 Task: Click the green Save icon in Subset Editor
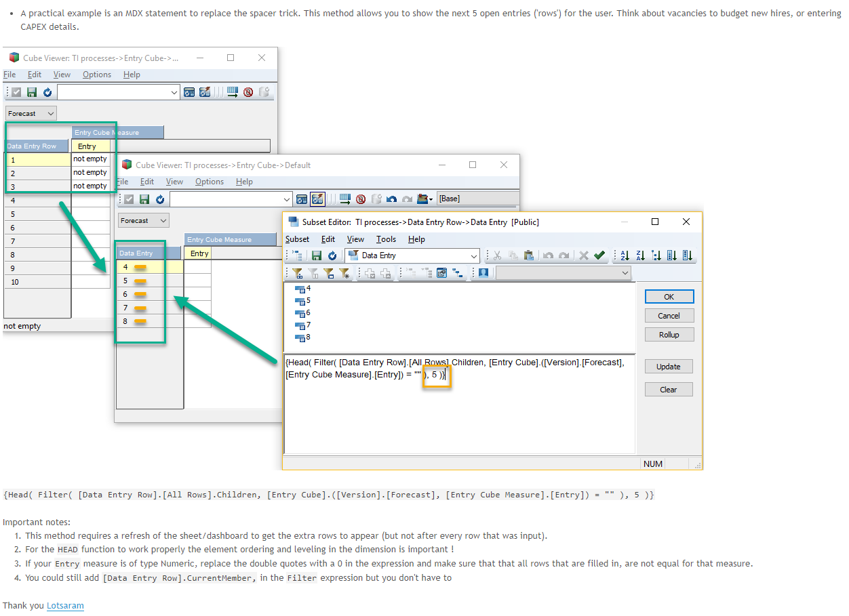(317, 255)
